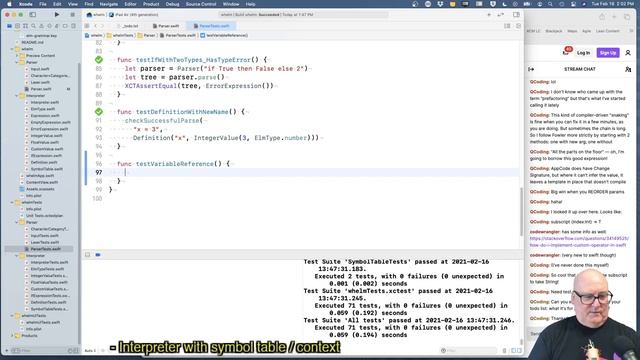Expand the Preview Content folder
Image resolution: width=640 pixels, height=360 pixels.
tap(17, 56)
